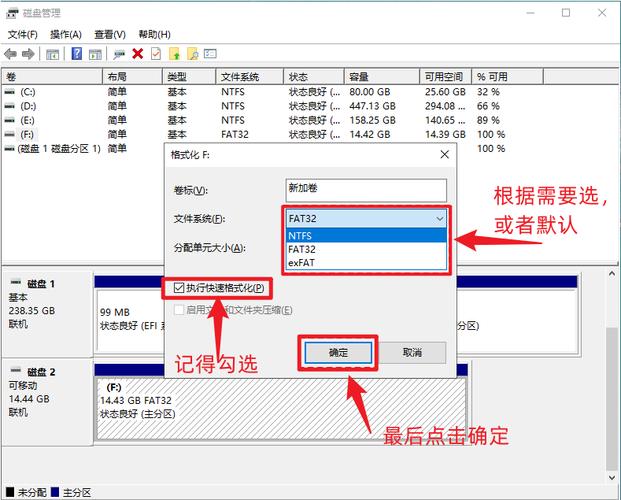Click the 磁盘 1 disk icon in lower pane
This screenshot has height=500, width=621.
(16, 282)
